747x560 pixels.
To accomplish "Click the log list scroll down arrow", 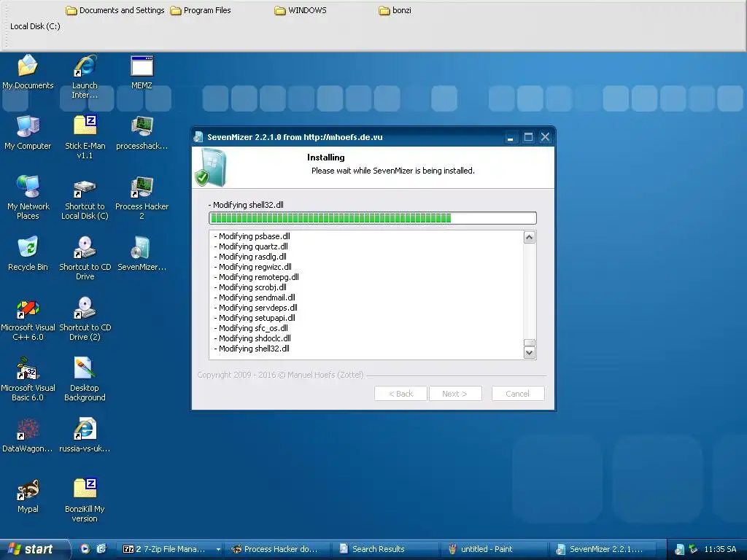I will click(x=530, y=353).
